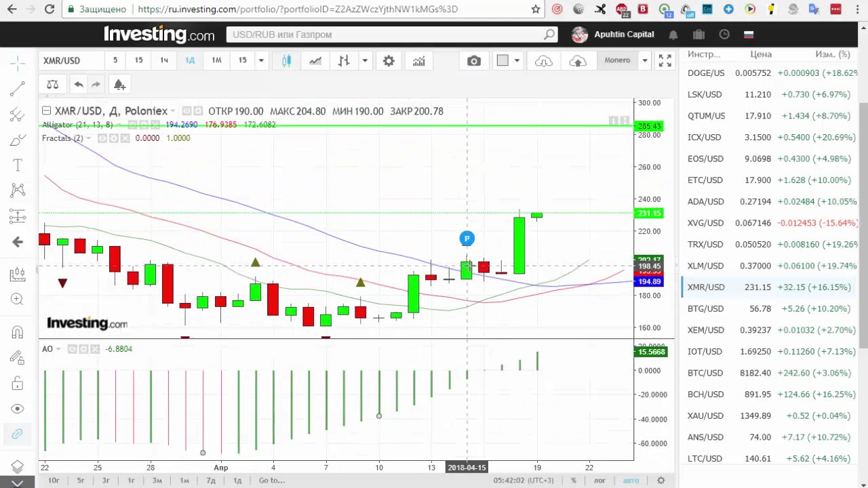Collapse the left toolbar chevron
Screen dimensions: 868x488
[18, 483]
